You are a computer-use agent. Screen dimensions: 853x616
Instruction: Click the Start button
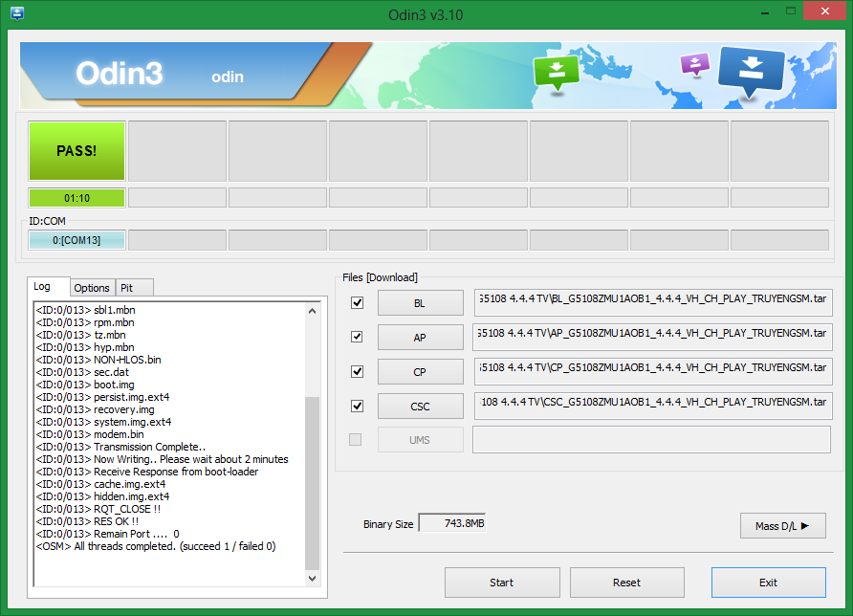502,583
